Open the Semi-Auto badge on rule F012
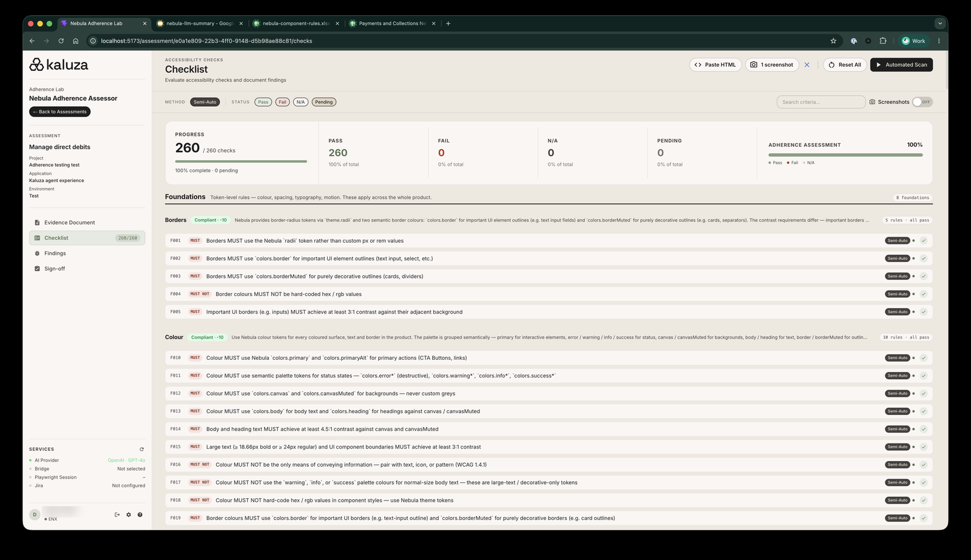The height and width of the screenshot is (560, 971). coord(898,394)
